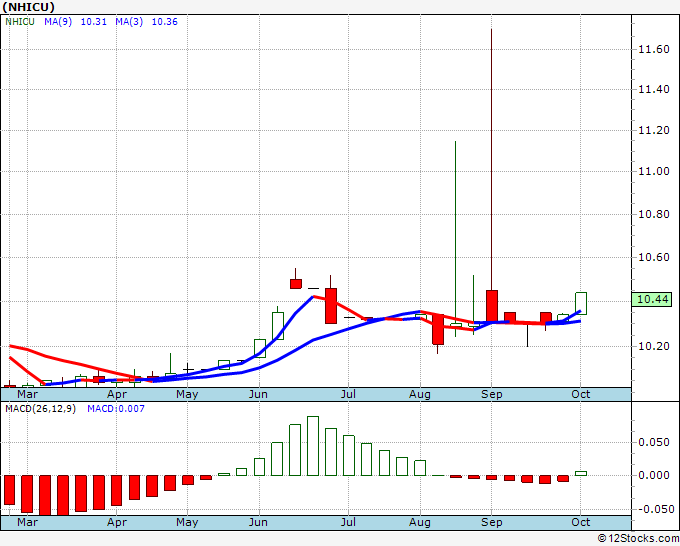Click the 0.000 MACD axis label
The height and width of the screenshot is (546, 680).
click(654, 475)
